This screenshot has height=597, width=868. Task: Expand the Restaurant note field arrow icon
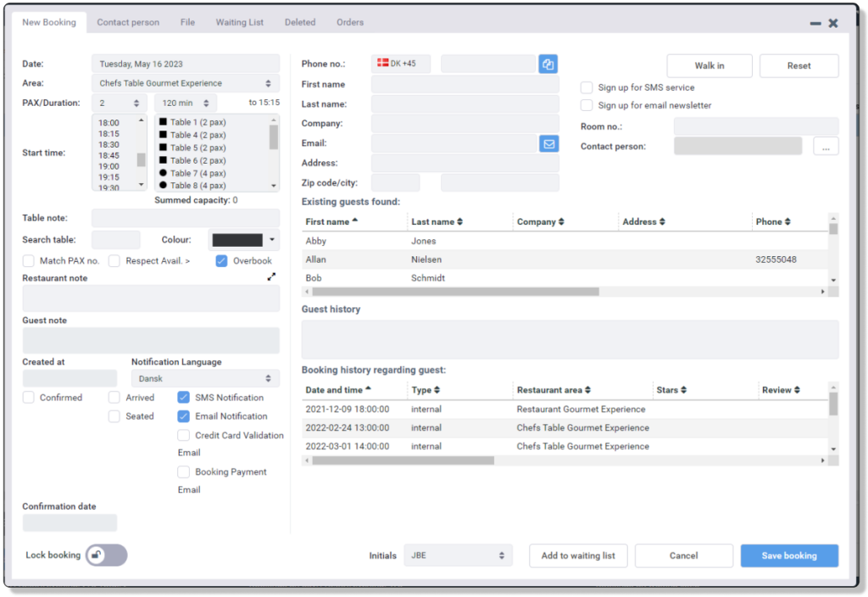[x=271, y=276]
